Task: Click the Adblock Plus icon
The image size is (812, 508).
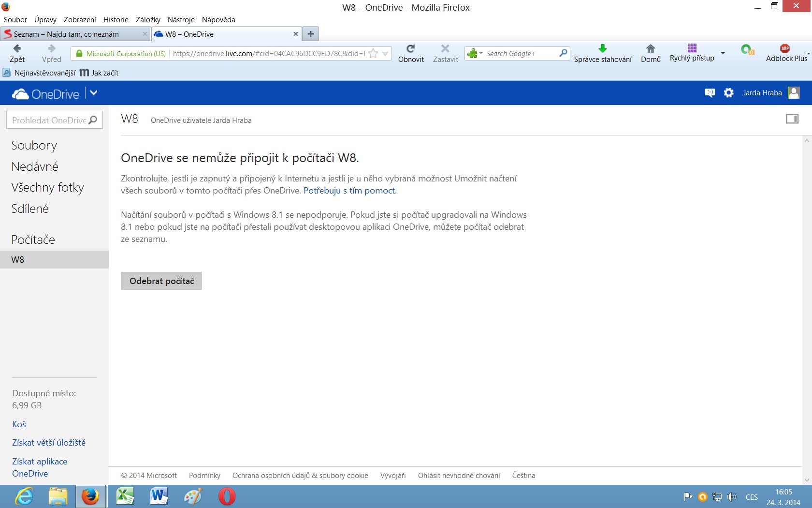Action: click(785, 48)
